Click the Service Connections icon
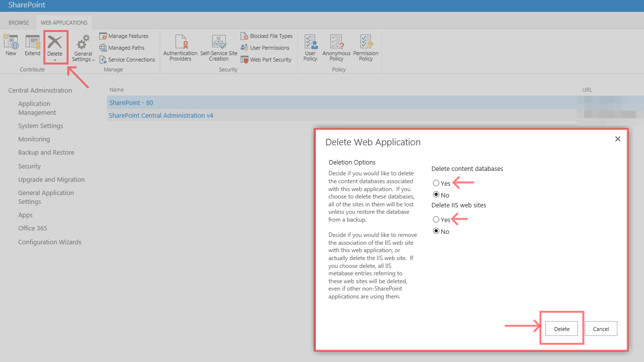 (103, 60)
